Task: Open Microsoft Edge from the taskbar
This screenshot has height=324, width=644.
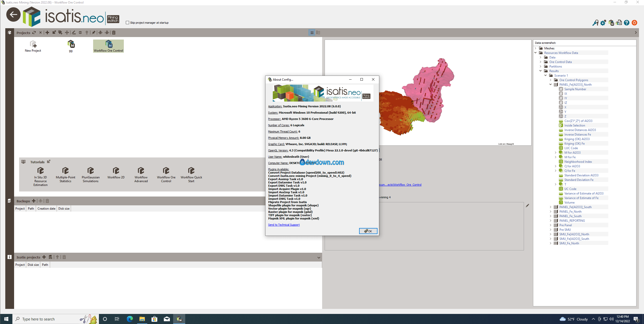Action: 130,319
